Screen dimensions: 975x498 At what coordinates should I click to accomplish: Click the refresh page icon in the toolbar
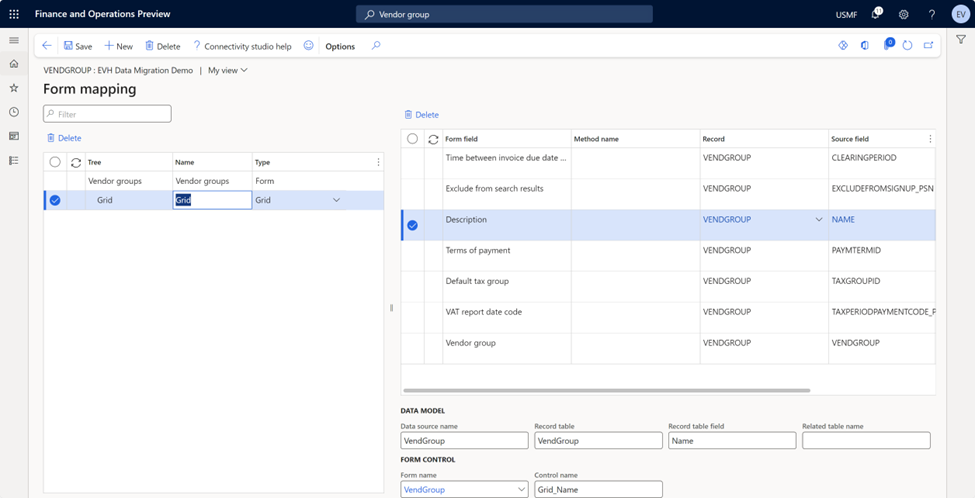pyautogui.click(x=907, y=46)
